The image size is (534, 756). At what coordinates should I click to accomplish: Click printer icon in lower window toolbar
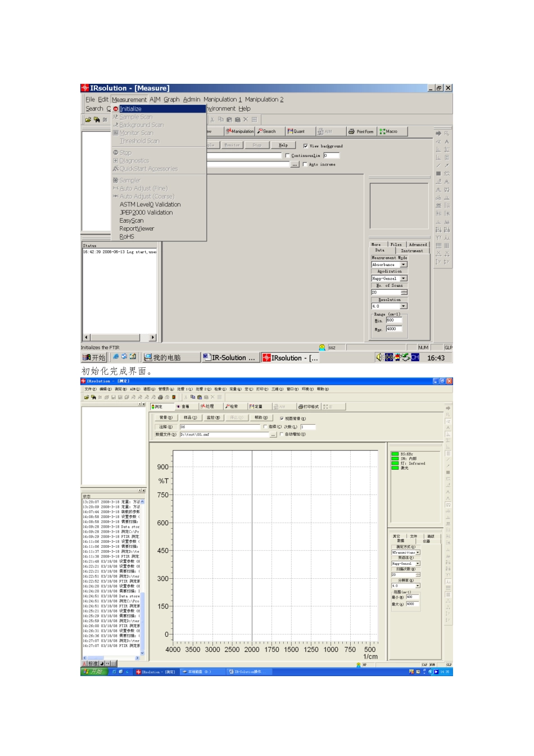click(x=160, y=397)
